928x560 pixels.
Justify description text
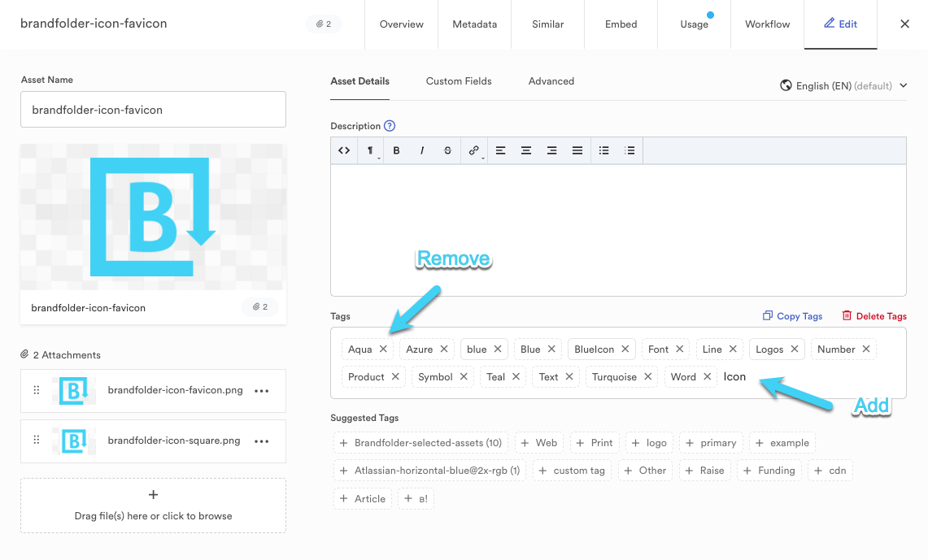tap(577, 151)
